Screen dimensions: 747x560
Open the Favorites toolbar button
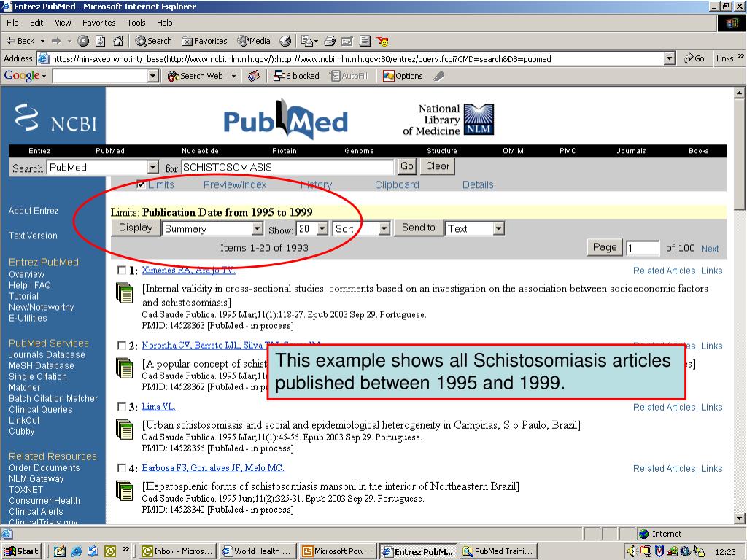click(x=205, y=41)
